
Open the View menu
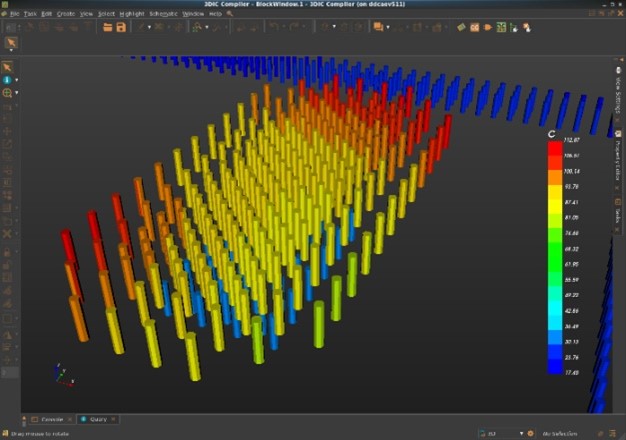pyautogui.click(x=86, y=14)
